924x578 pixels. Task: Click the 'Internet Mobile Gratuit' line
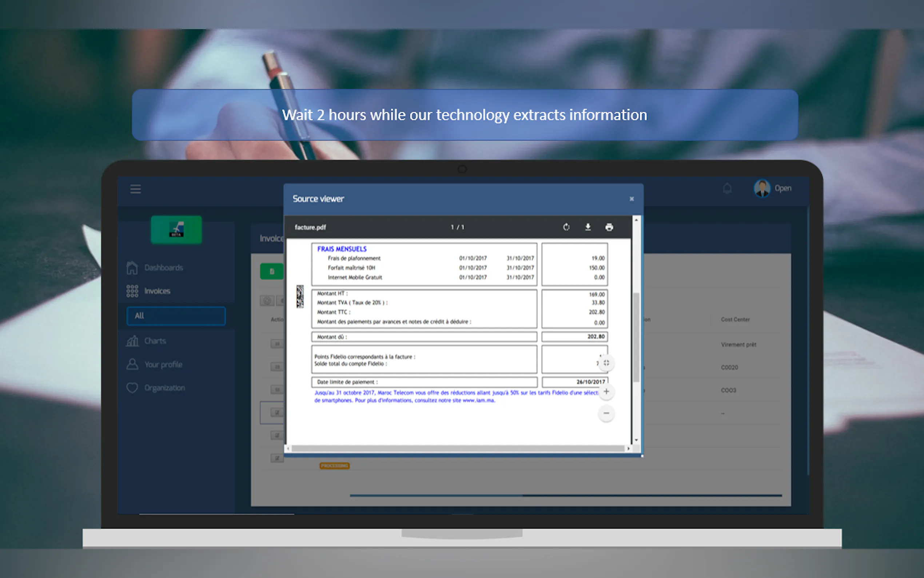[x=355, y=277]
